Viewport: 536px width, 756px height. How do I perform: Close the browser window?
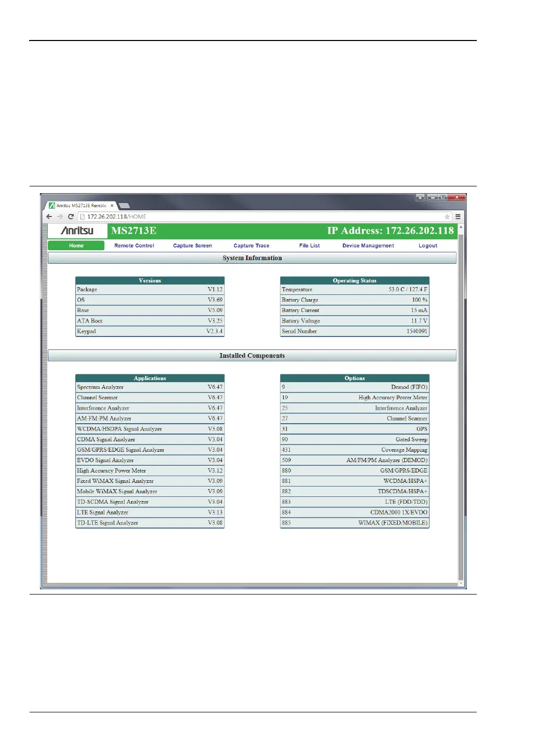coord(457,197)
